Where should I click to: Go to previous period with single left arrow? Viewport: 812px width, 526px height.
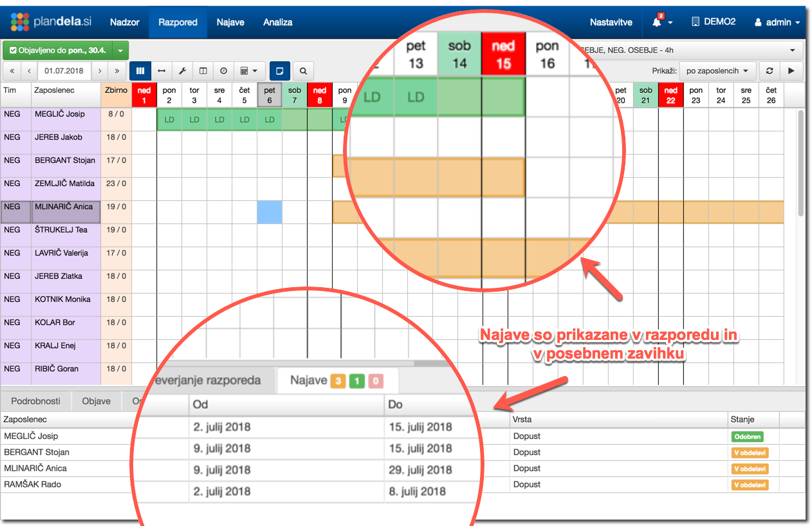click(x=29, y=71)
